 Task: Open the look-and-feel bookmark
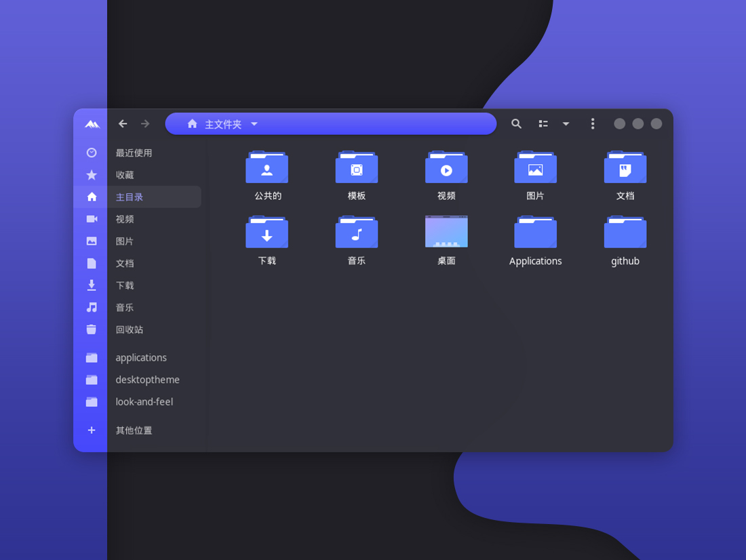click(144, 401)
